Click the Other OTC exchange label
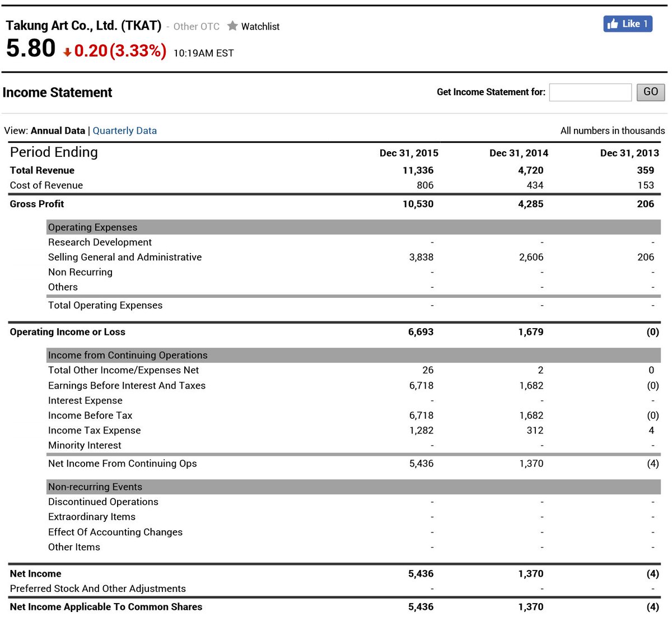Image resolution: width=672 pixels, height=626 pixels. click(196, 26)
